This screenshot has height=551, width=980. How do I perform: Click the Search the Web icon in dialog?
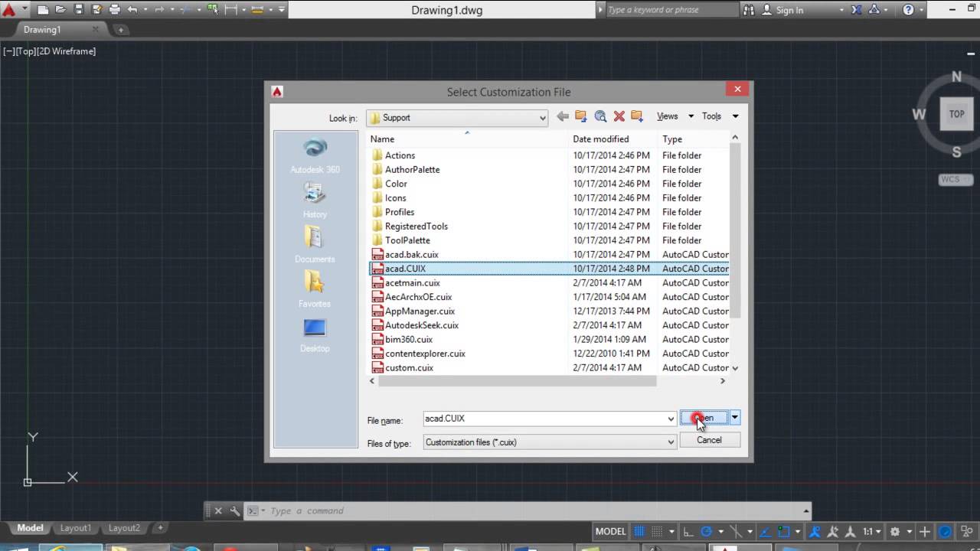[x=600, y=116]
